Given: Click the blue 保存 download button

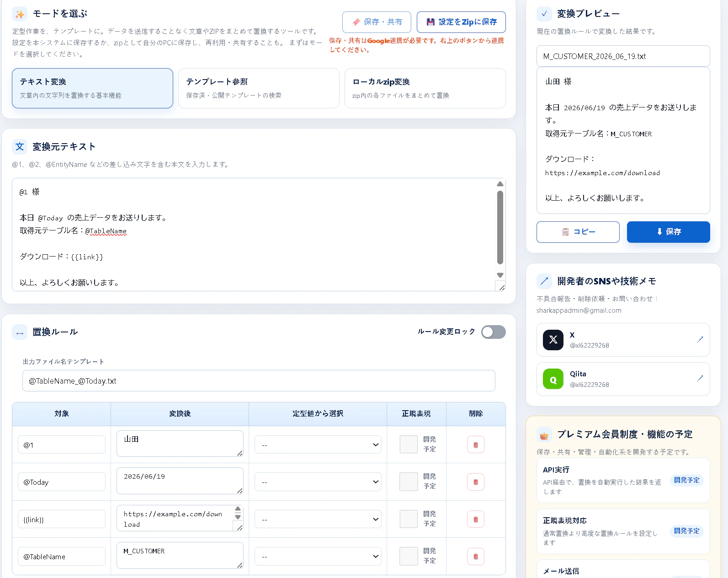Looking at the screenshot, I should pos(669,232).
